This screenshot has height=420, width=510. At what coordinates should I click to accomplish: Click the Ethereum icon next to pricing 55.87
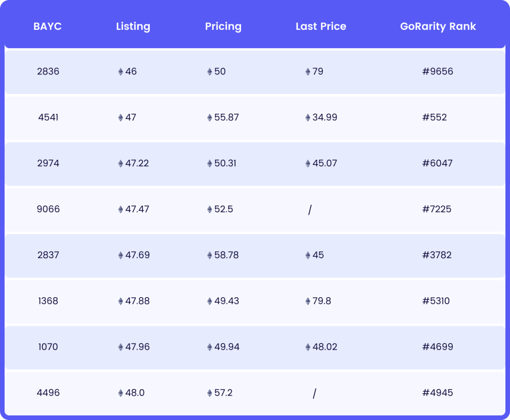(x=209, y=118)
